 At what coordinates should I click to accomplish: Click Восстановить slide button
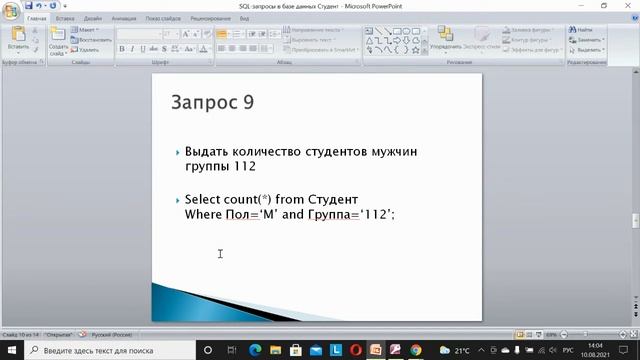[91, 40]
